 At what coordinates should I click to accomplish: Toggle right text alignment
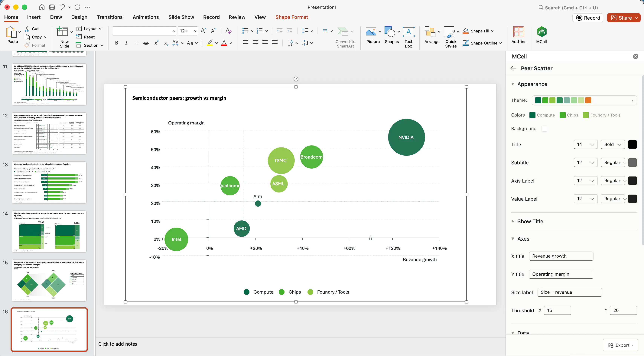point(265,43)
